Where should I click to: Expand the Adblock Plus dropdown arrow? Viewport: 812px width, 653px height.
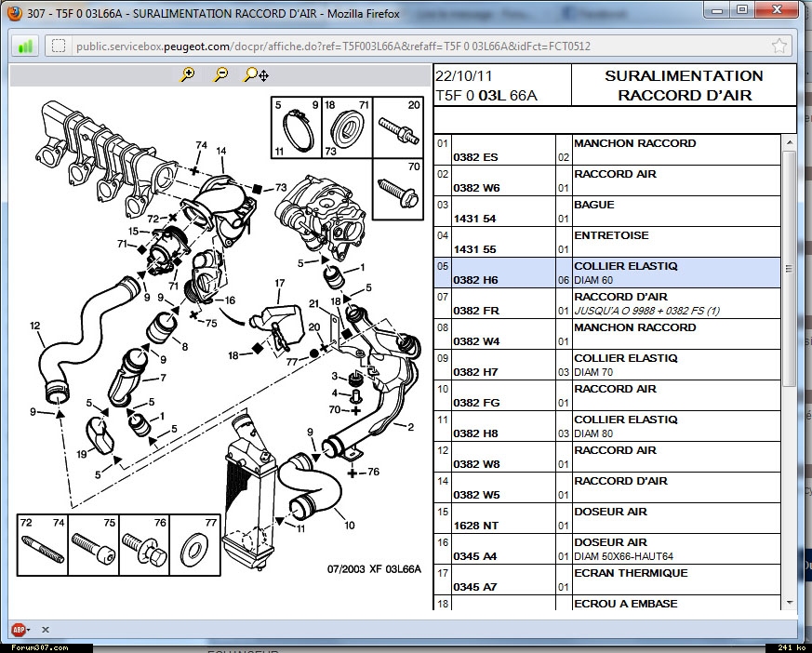coord(28,631)
